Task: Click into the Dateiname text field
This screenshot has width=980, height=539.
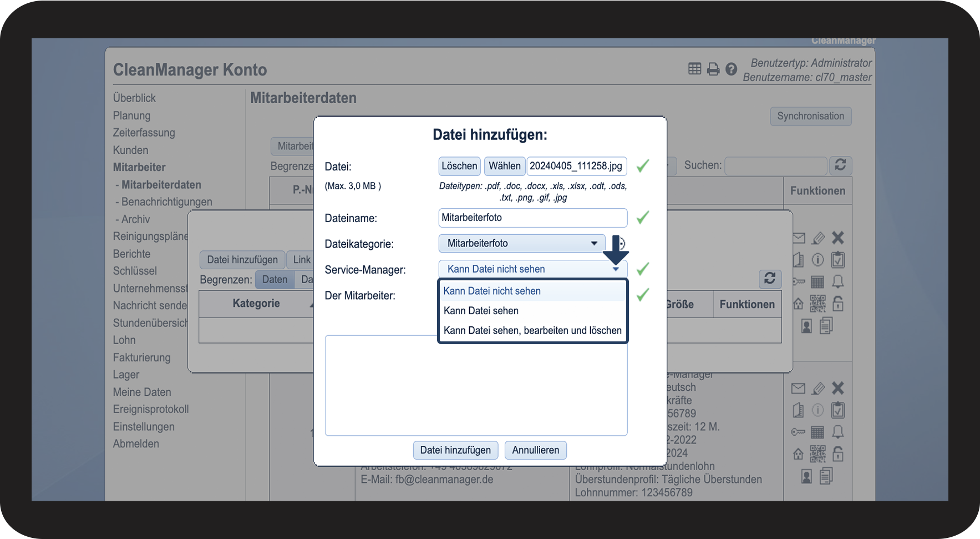Action: tap(532, 218)
